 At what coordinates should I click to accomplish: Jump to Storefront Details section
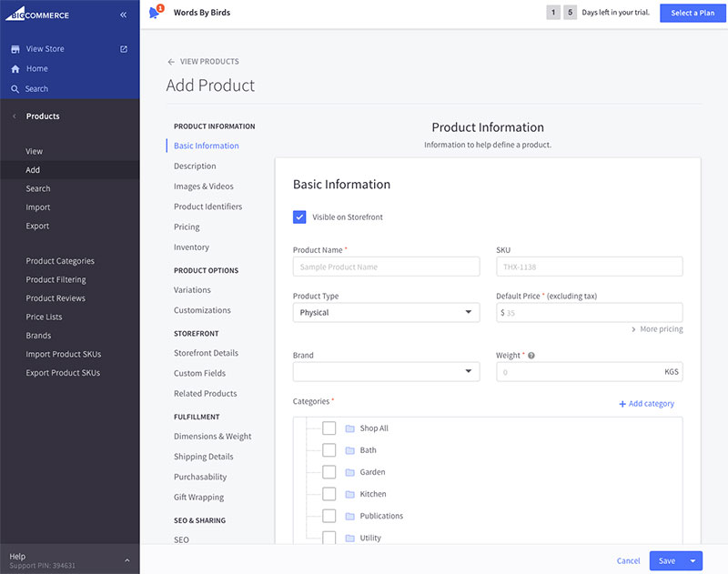tap(207, 353)
